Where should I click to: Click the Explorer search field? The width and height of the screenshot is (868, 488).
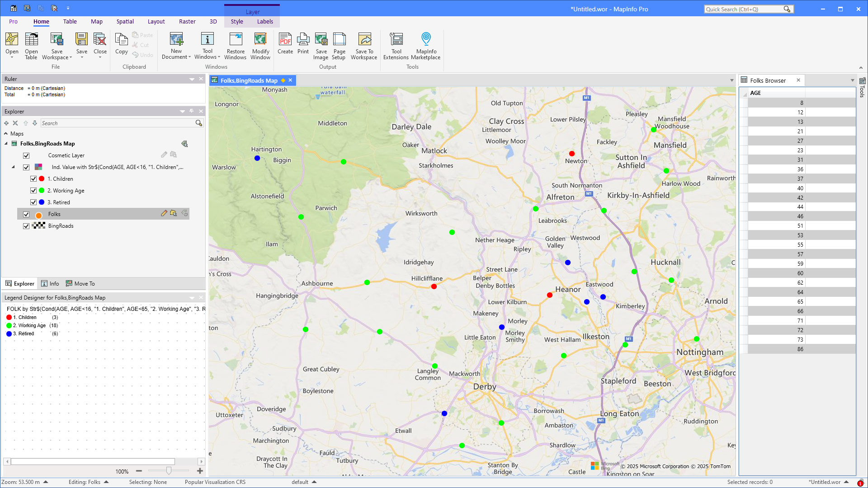point(118,123)
